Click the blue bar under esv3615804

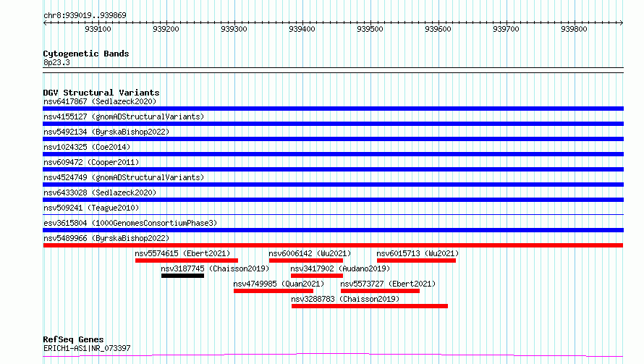point(333,230)
